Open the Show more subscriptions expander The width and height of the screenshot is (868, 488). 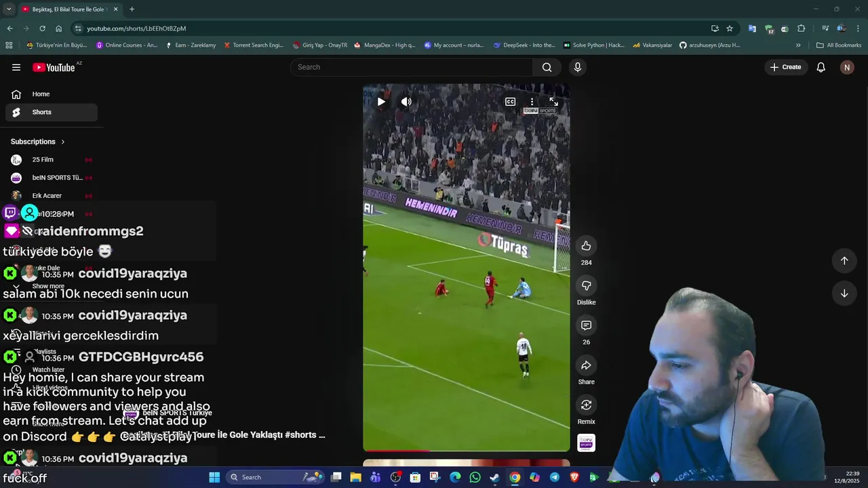[x=48, y=286]
